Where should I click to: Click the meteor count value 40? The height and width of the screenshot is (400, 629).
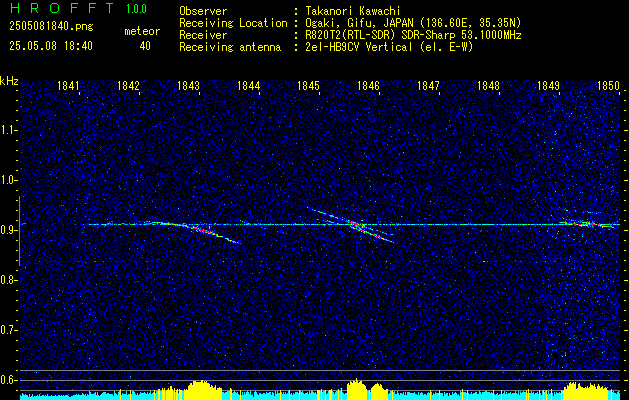[145, 46]
